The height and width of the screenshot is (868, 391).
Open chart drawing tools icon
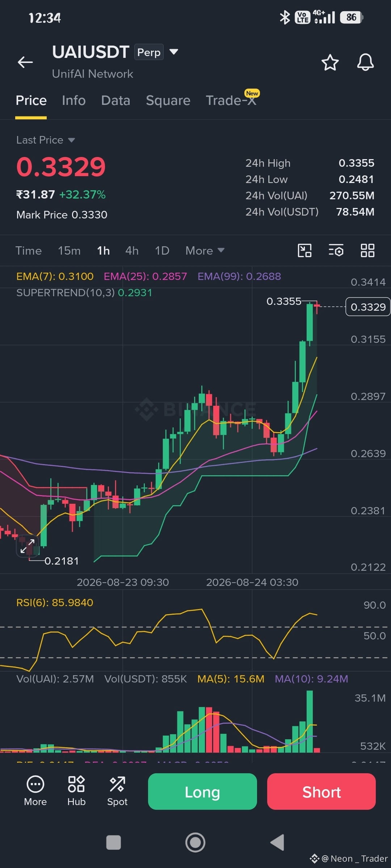coord(304,250)
